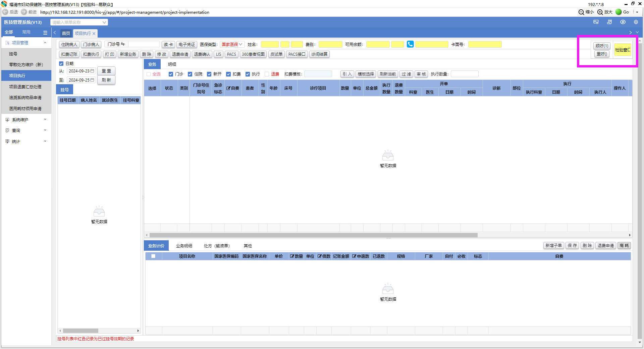Click the browser back arrow icon

[x=5, y=12]
